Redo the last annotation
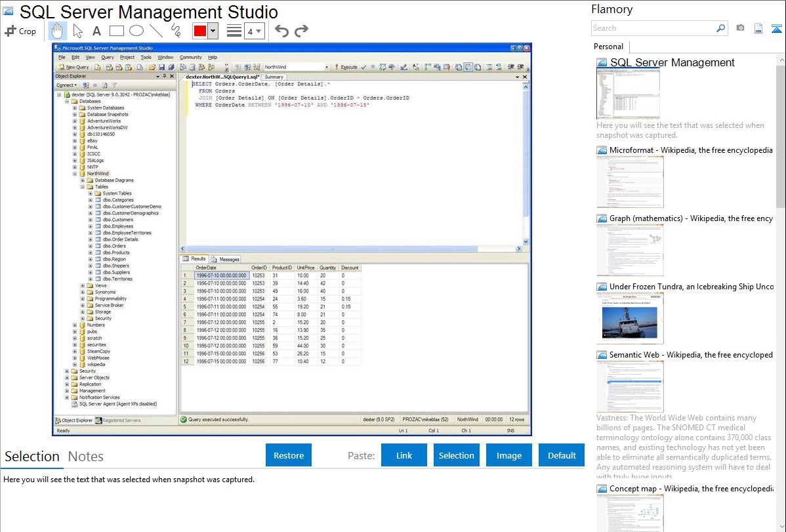This screenshot has width=786, height=532. (301, 31)
